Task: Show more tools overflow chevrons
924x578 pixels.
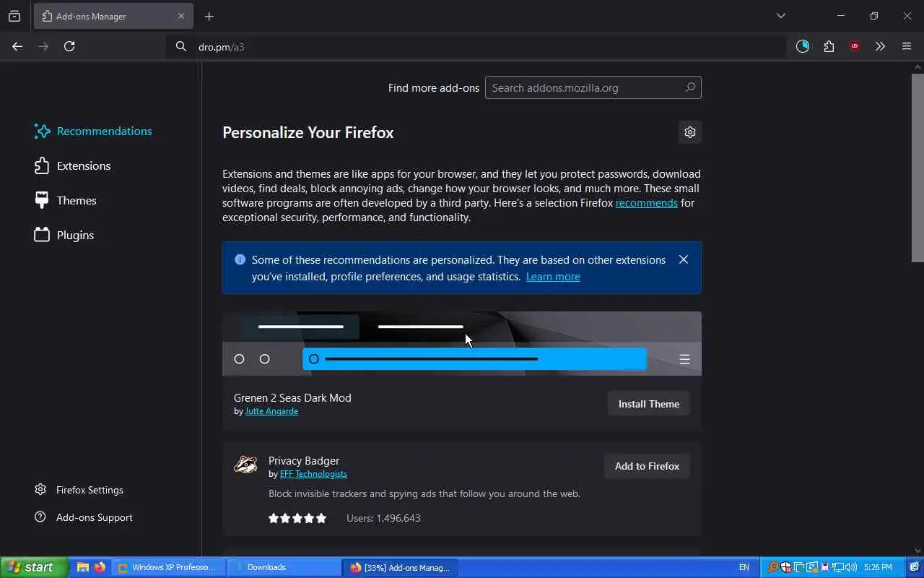Action: pos(880,46)
